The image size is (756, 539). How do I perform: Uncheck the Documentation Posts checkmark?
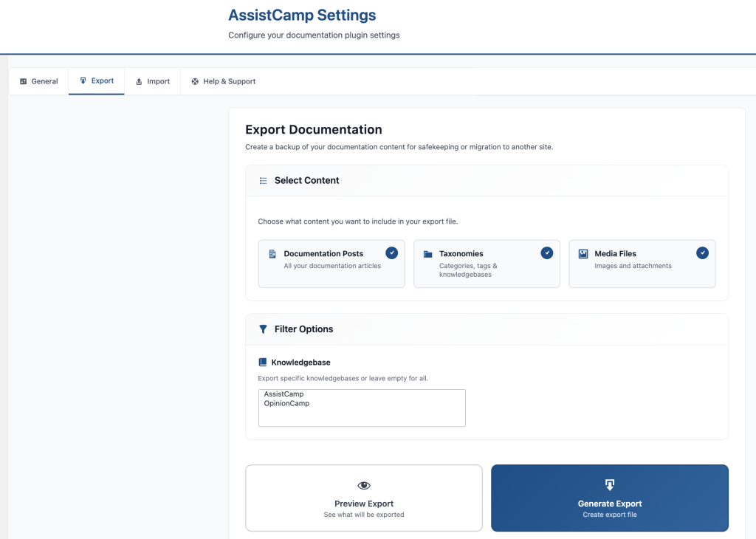[392, 253]
